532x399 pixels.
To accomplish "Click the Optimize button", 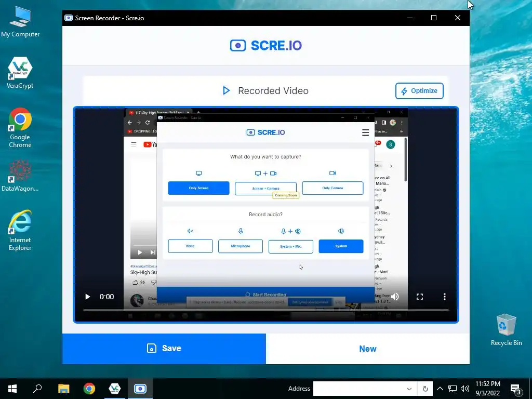I will 419,91.
